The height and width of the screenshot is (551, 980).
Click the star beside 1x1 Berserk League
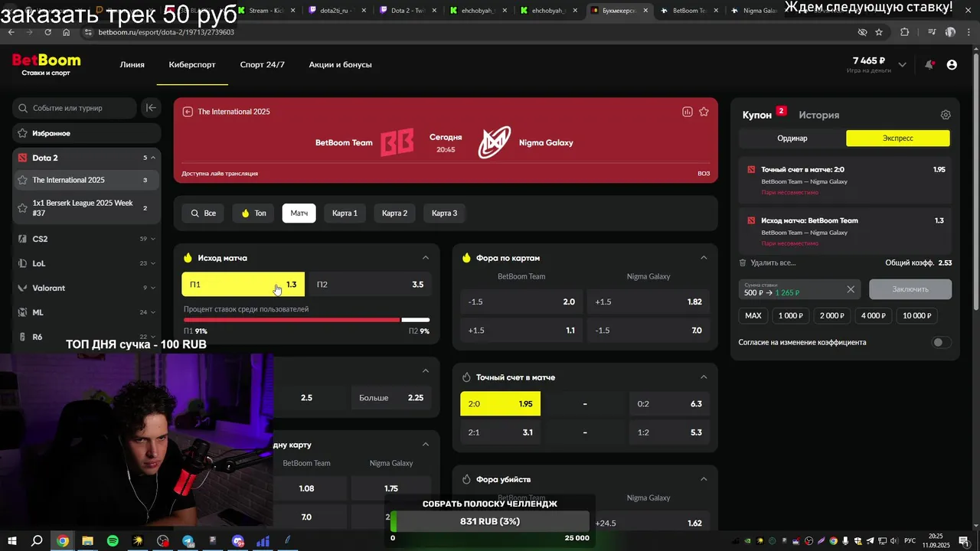(22, 208)
